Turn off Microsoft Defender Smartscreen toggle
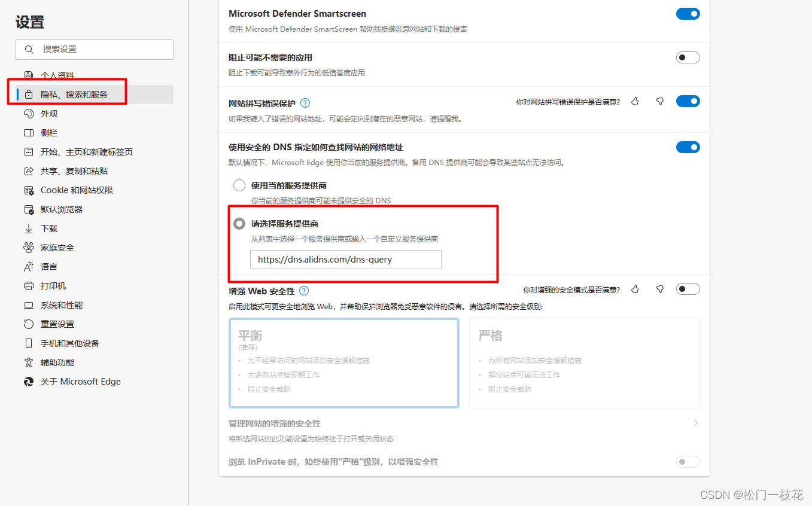This screenshot has height=506, width=812. click(x=688, y=14)
